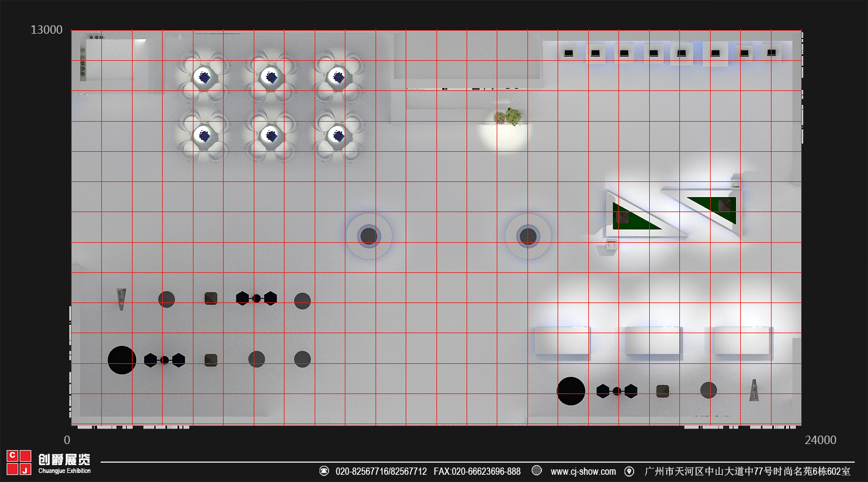Select the left circular display platform in center
The width and height of the screenshot is (868, 482).
click(369, 236)
